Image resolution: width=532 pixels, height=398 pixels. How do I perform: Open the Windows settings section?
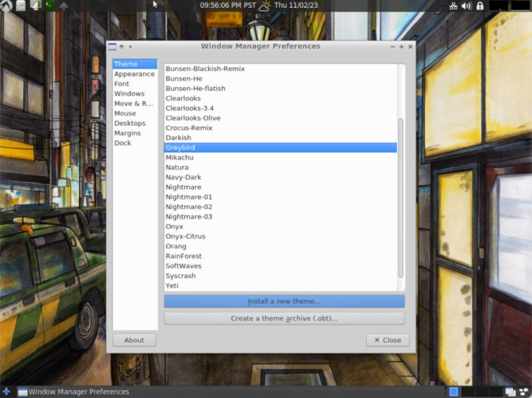pos(131,94)
